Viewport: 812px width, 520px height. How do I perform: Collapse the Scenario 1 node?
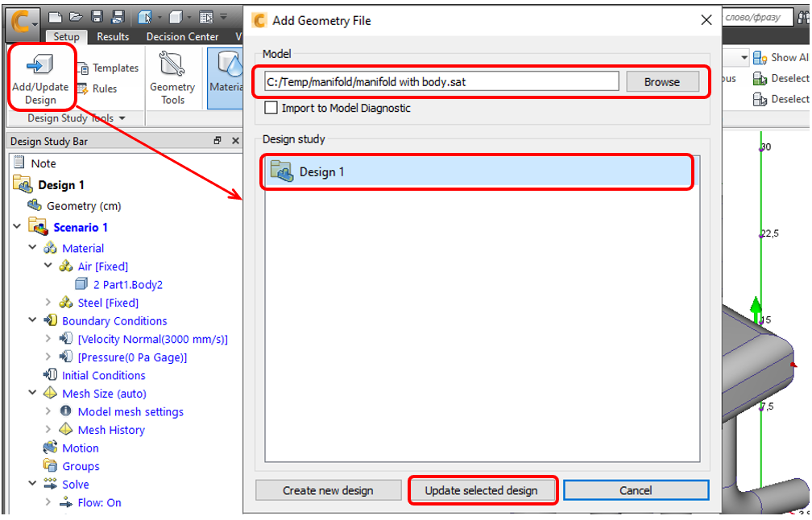(17, 226)
